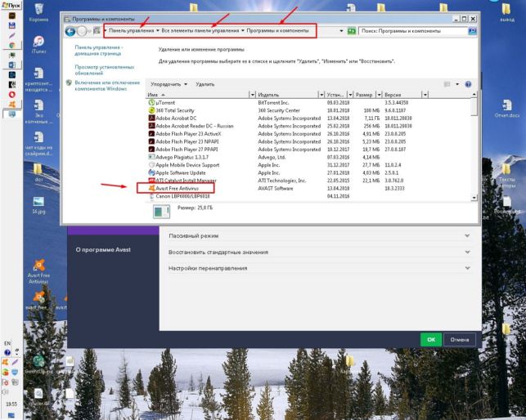Go back with the blue Back arrow

point(70,31)
